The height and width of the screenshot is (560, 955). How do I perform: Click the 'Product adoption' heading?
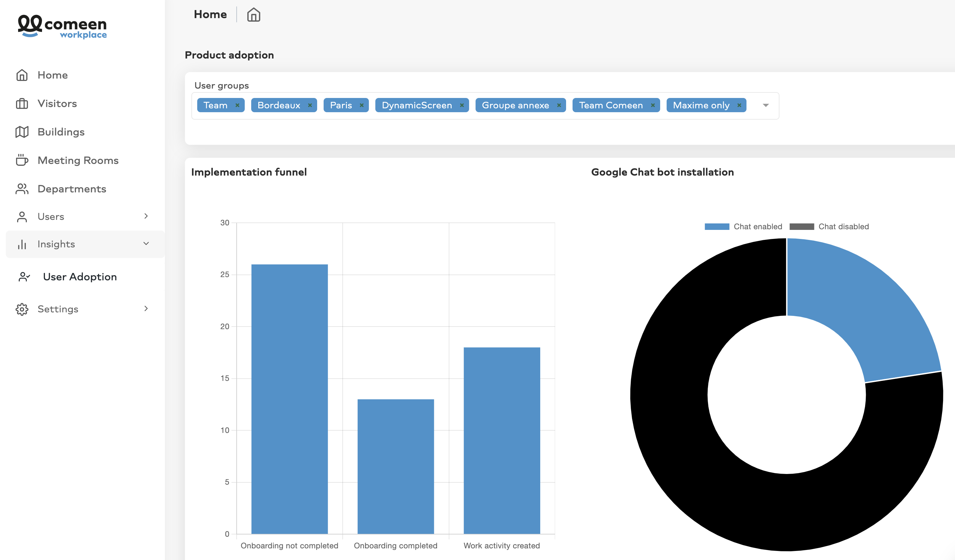coord(229,55)
